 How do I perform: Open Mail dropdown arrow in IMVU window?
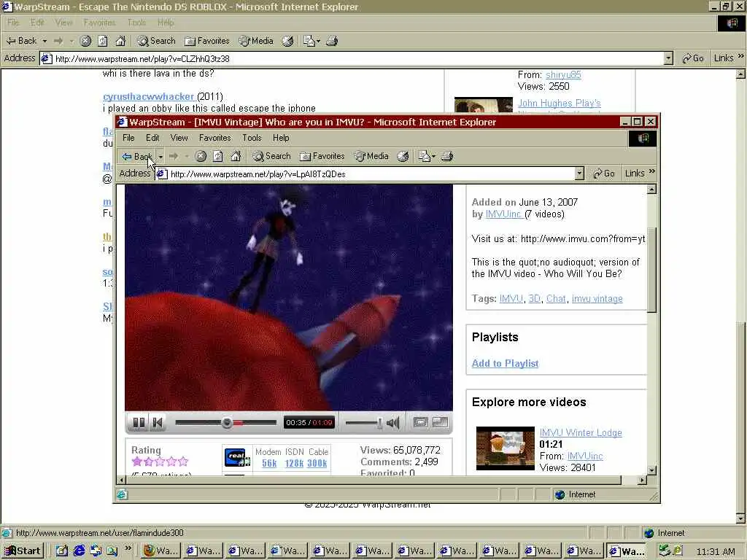(x=433, y=156)
